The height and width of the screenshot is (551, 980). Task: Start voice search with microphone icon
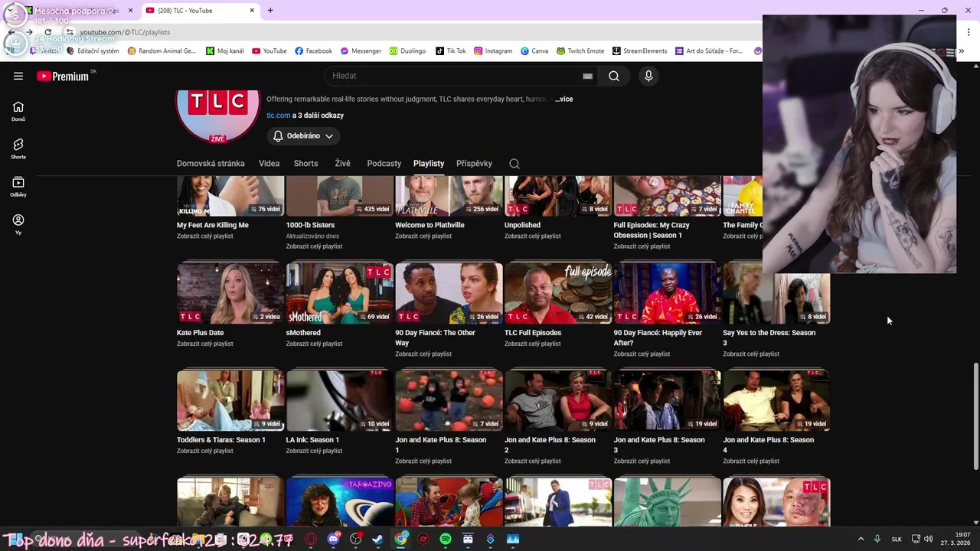(648, 76)
